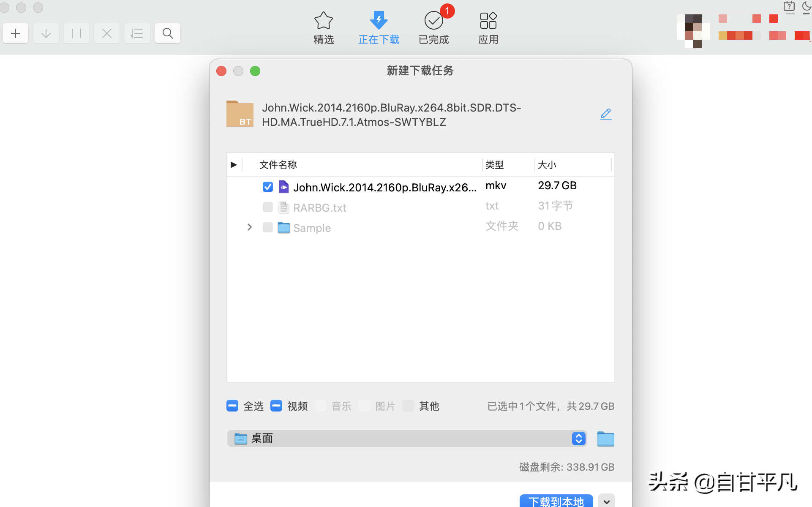Open dropdown arrow next to 下载到本地
This screenshot has width=812, height=507.
(607, 502)
